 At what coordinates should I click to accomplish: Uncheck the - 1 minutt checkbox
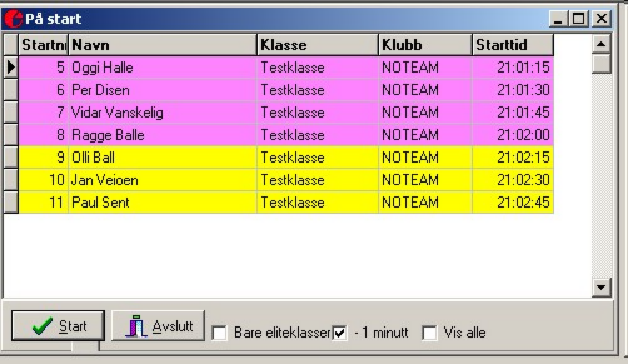tap(339, 333)
